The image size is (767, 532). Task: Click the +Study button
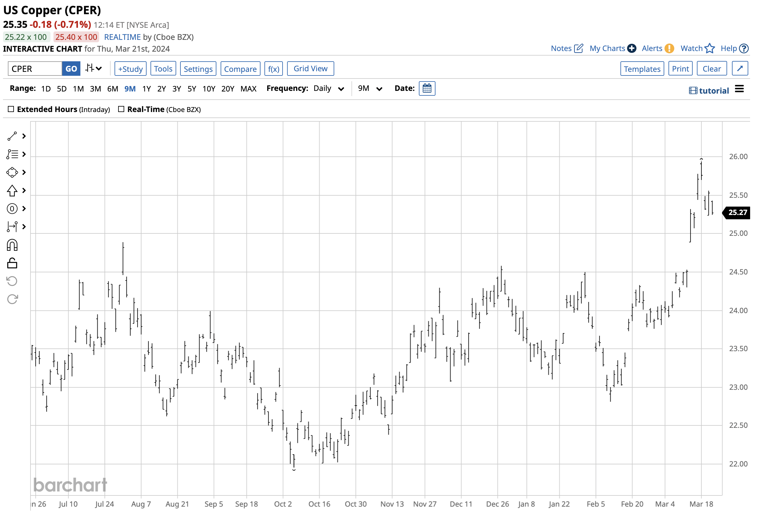point(130,69)
